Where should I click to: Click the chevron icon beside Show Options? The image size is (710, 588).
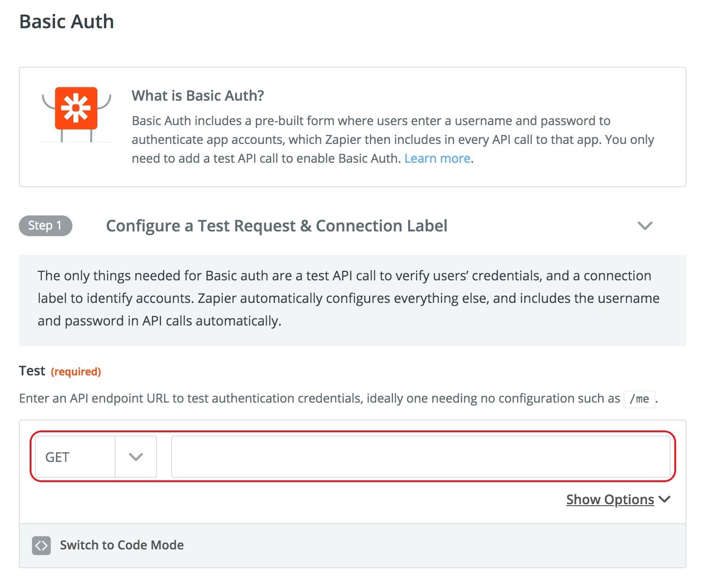tap(664, 499)
